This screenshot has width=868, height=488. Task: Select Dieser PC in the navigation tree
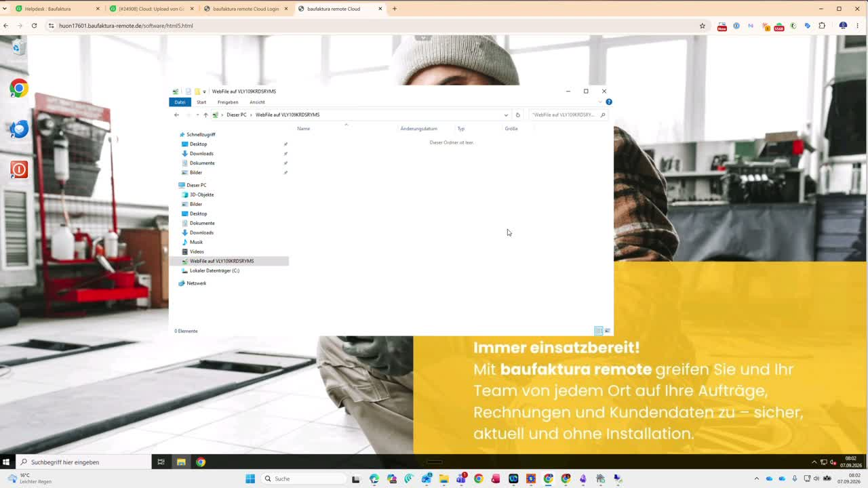pyautogui.click(x=197, y=185)
